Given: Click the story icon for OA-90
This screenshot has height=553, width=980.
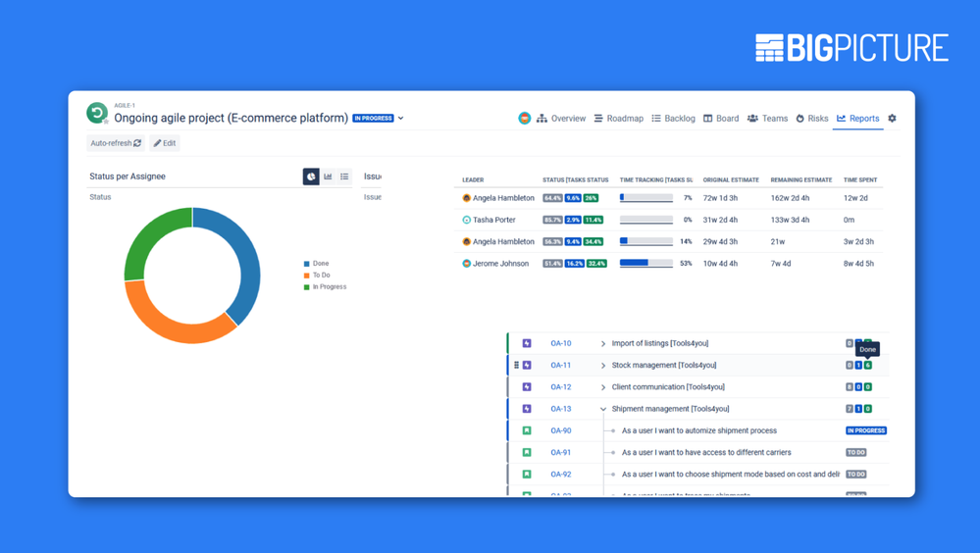Looking at the screenshot, I should pos(527,430).
